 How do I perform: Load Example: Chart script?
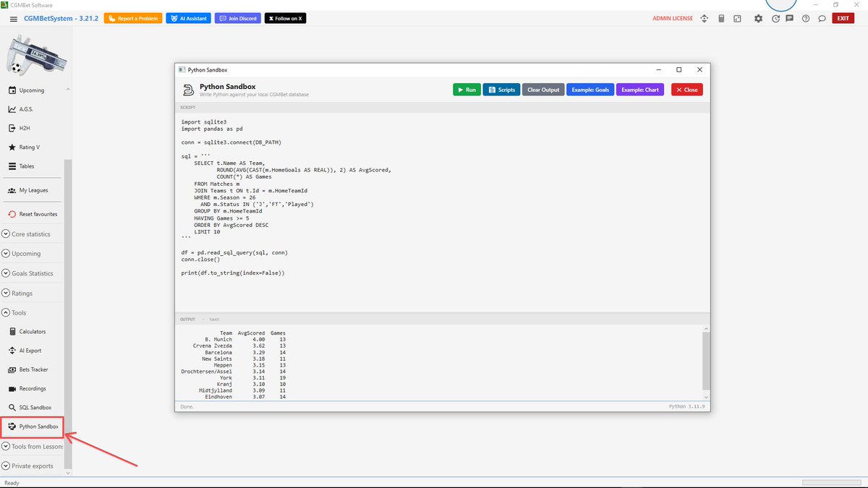(x=640, y=90)
